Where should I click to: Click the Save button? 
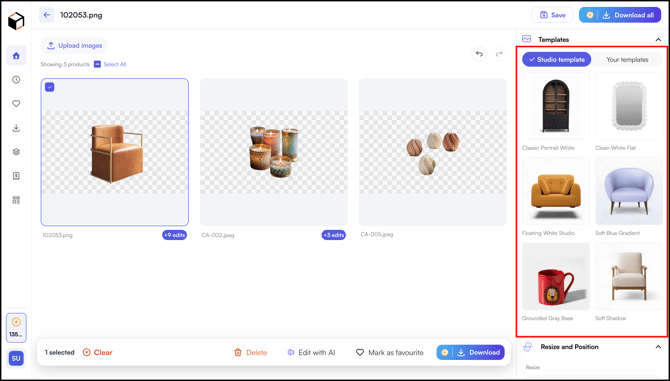tap(552, 15)
